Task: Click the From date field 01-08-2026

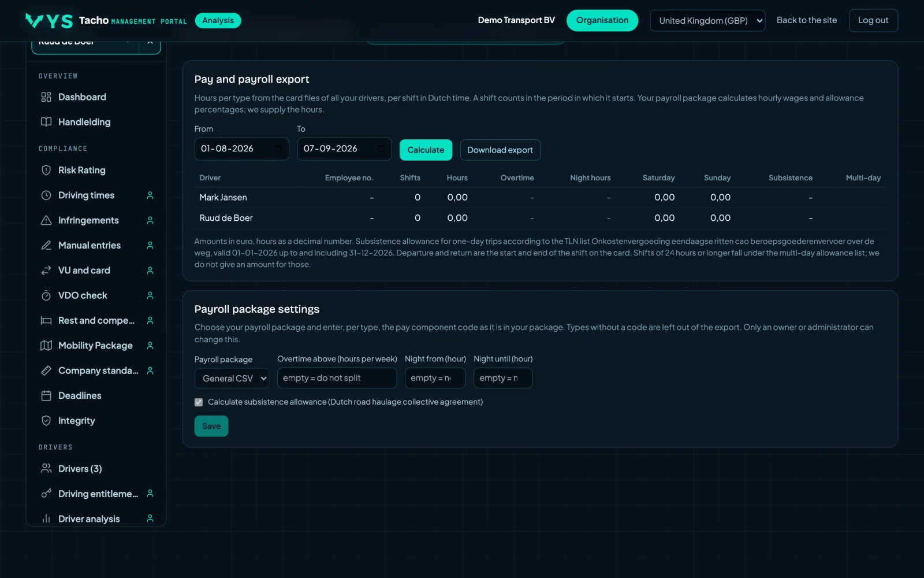Action: click(x=241, y=149)
